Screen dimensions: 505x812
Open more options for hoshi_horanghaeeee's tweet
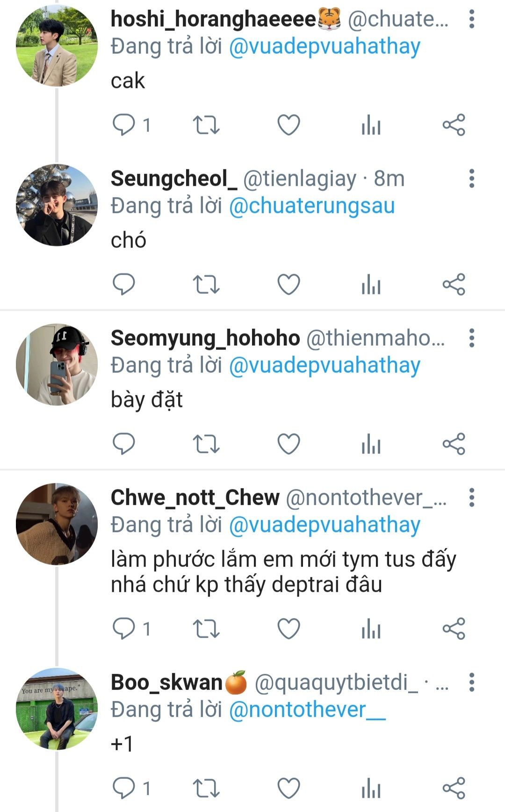(472, 19)
